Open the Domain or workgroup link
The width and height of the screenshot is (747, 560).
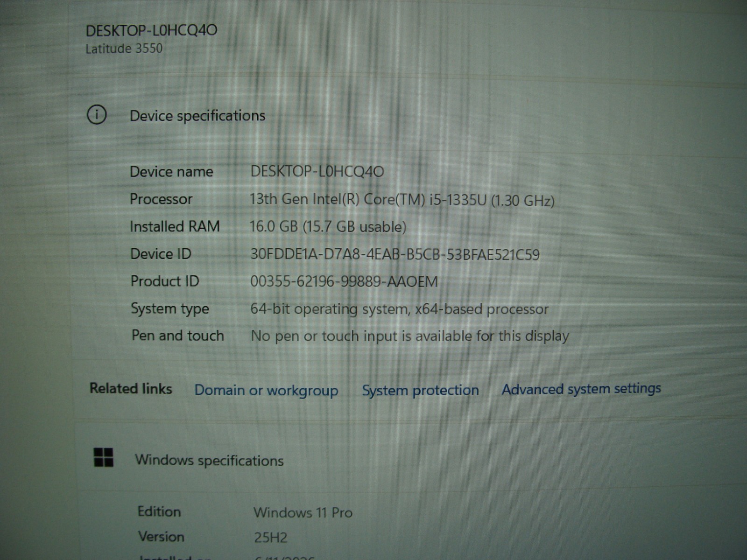point(266,390)
